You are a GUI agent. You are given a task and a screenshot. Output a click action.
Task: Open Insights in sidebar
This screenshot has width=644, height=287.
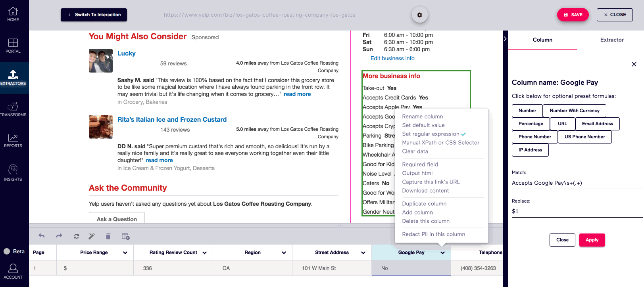(x=13, y=173)
